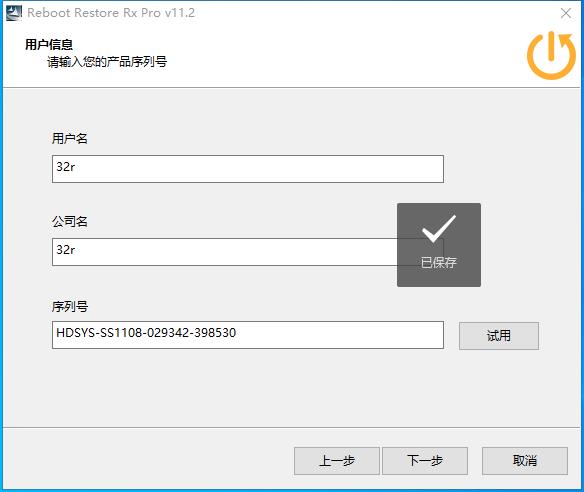The width and height of the screenshot is (584, 492).
Task: Go back with the 上一步 button
Action: click(x=337, y=461)
